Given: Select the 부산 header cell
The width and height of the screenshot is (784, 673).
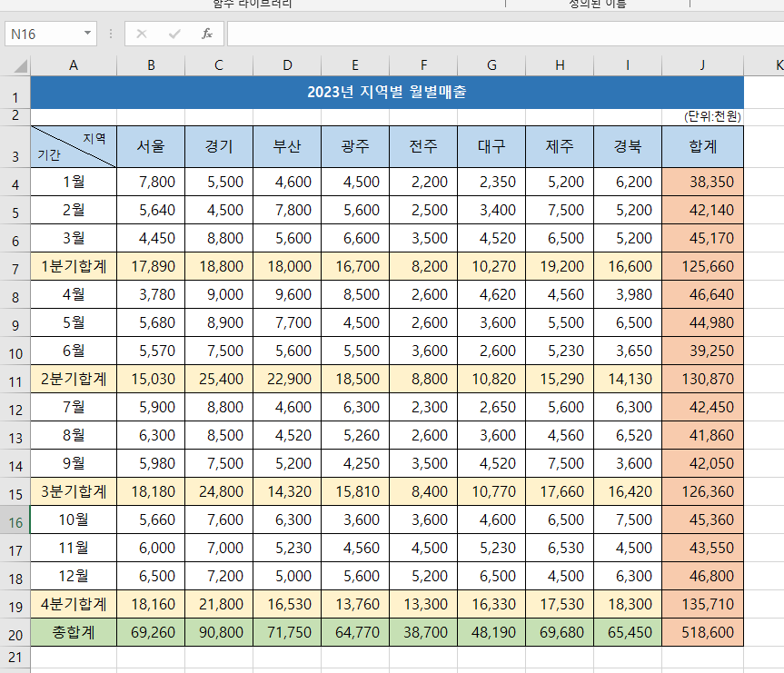Looking at the screenshot, I should pyautogui.click(x=287, y=146).
